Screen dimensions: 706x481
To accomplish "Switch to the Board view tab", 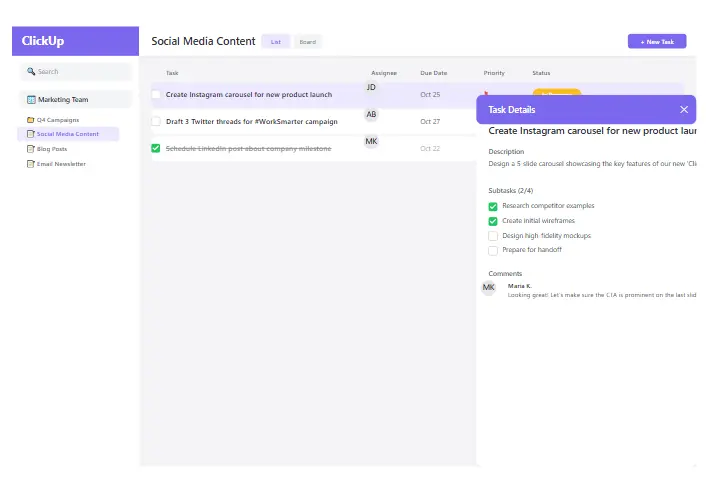I will tap(308, 42).
